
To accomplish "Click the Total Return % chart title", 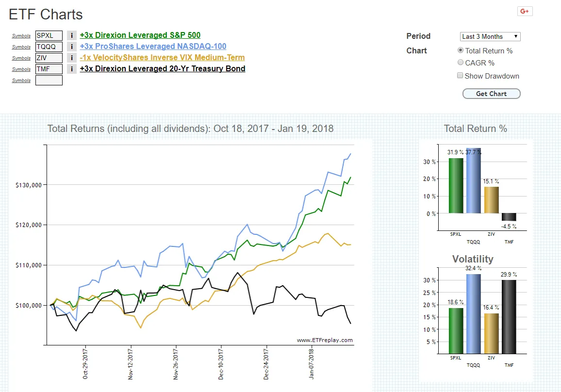I will pos(476,129).
